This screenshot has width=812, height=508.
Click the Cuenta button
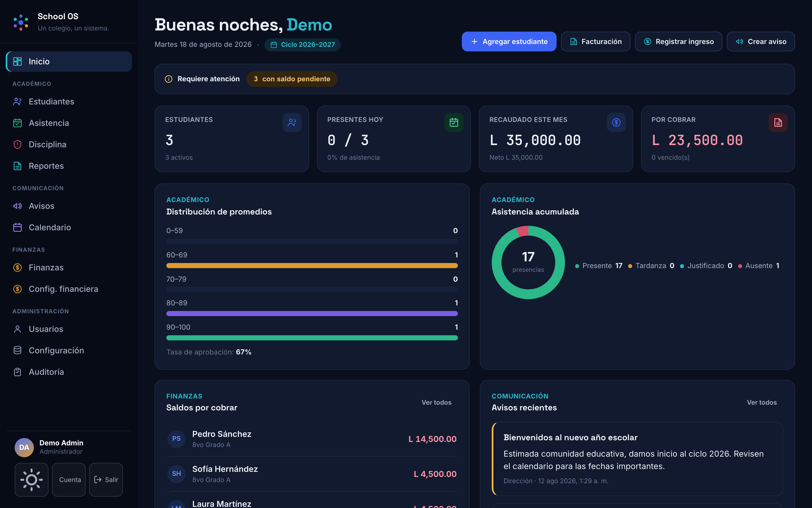tap(69, 479)
